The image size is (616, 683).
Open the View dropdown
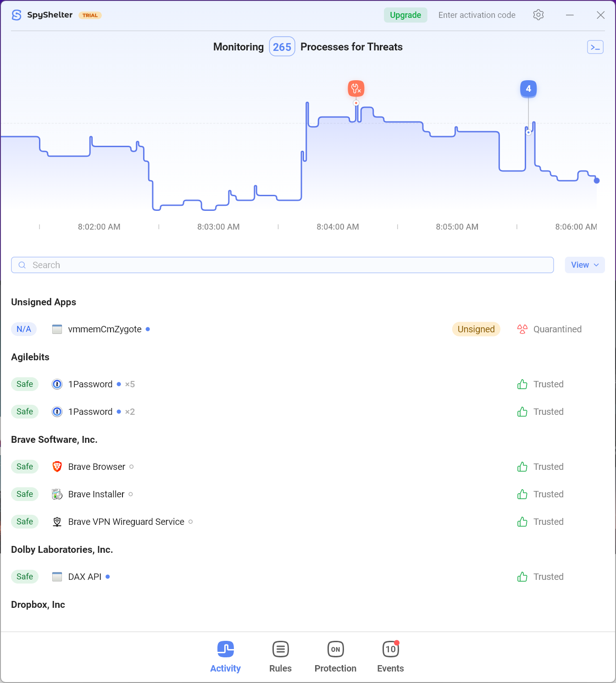(584, 265)
